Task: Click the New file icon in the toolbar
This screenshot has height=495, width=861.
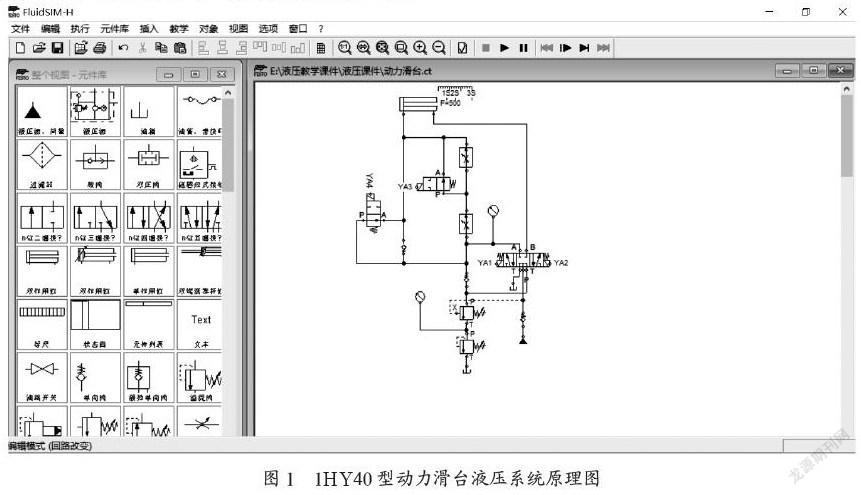Action: pyautogui.click(x=20, y=48)
